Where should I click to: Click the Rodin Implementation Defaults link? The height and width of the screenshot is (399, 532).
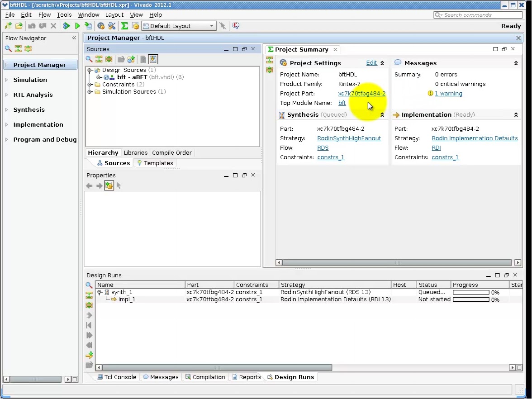[475, 138]
